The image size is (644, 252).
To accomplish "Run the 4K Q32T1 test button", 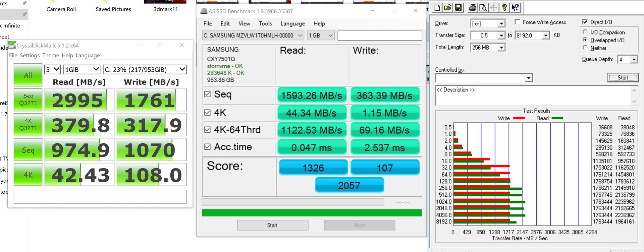I will [x=28, y=125].
